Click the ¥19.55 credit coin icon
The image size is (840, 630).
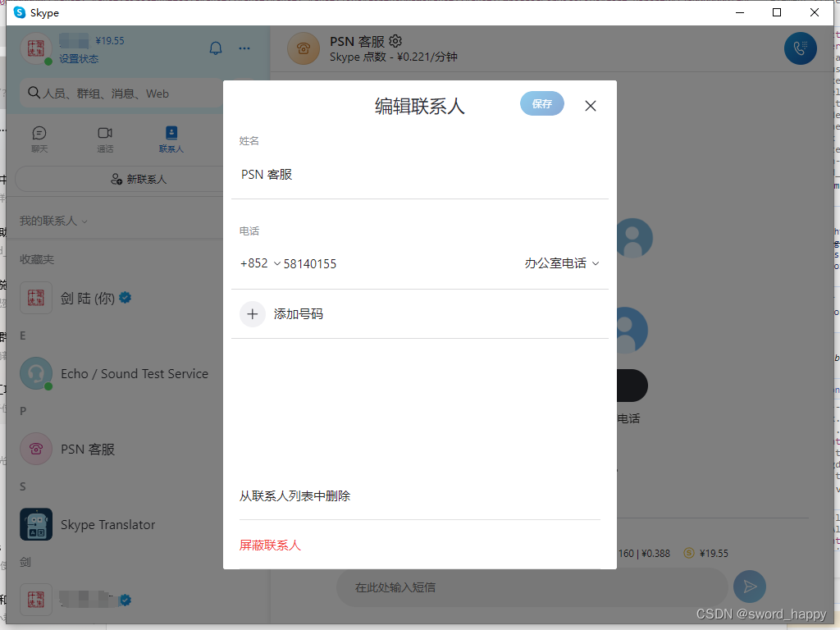[689, 553]
